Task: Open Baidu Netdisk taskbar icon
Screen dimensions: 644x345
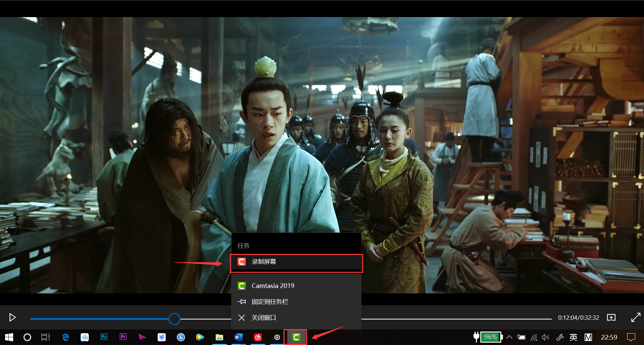Action: tap(85, 337)
